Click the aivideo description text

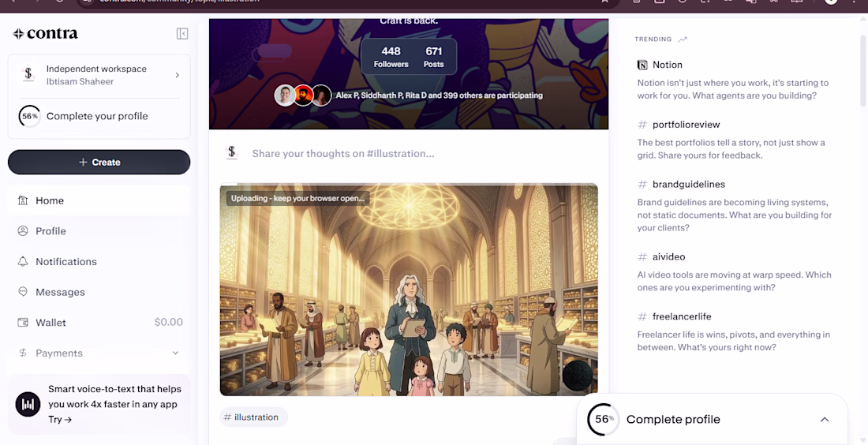point(734,281)
